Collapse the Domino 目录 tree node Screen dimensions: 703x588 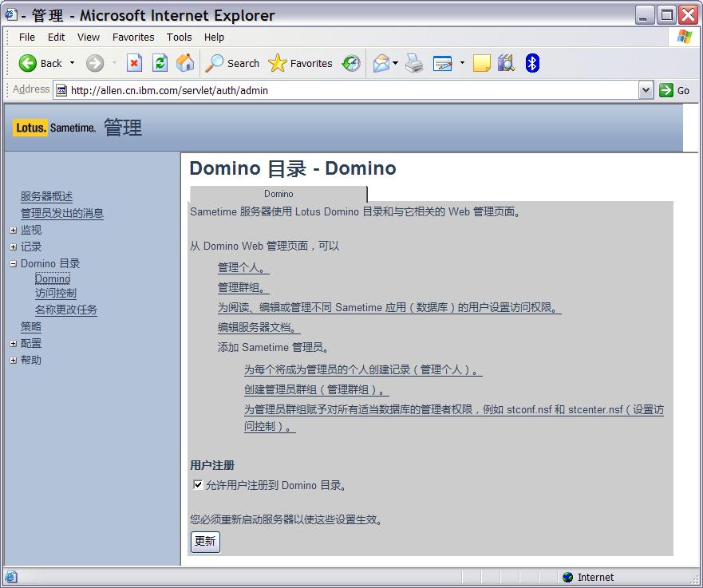[14, 263]
